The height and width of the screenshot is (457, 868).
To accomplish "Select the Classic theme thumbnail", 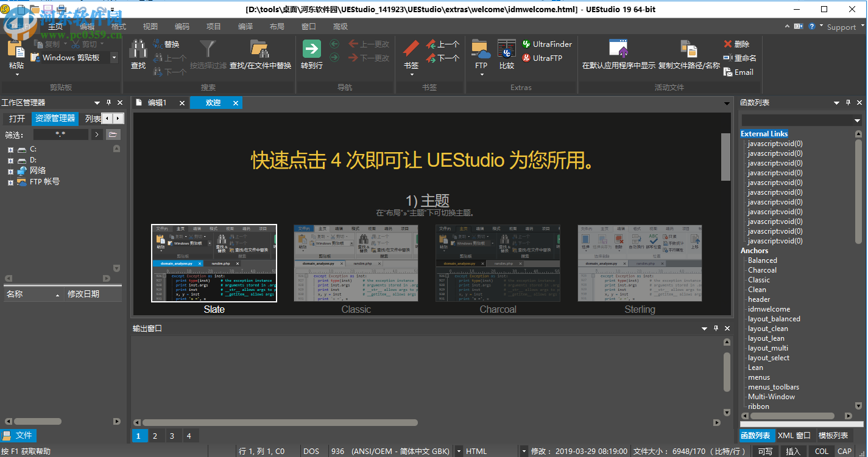I will 356,263.
